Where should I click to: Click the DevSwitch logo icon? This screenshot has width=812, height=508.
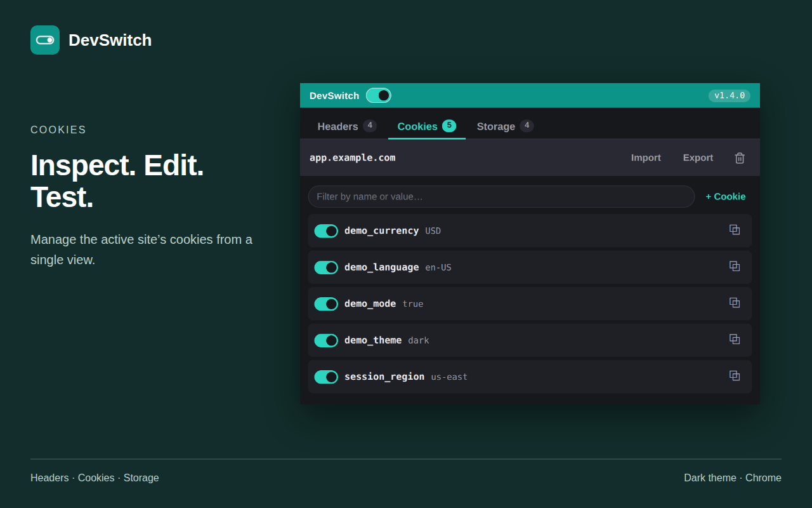coord(45,40)
